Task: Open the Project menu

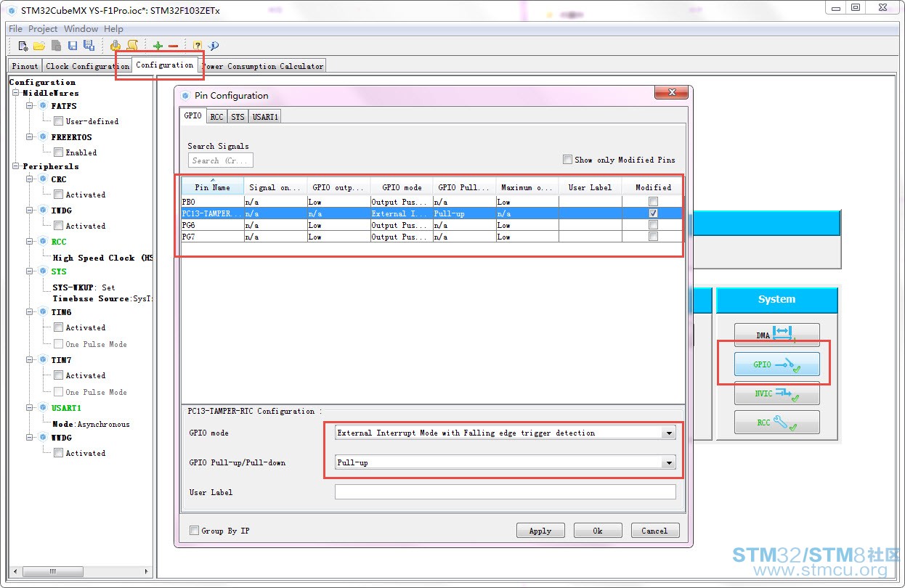Action: (43, 28)
